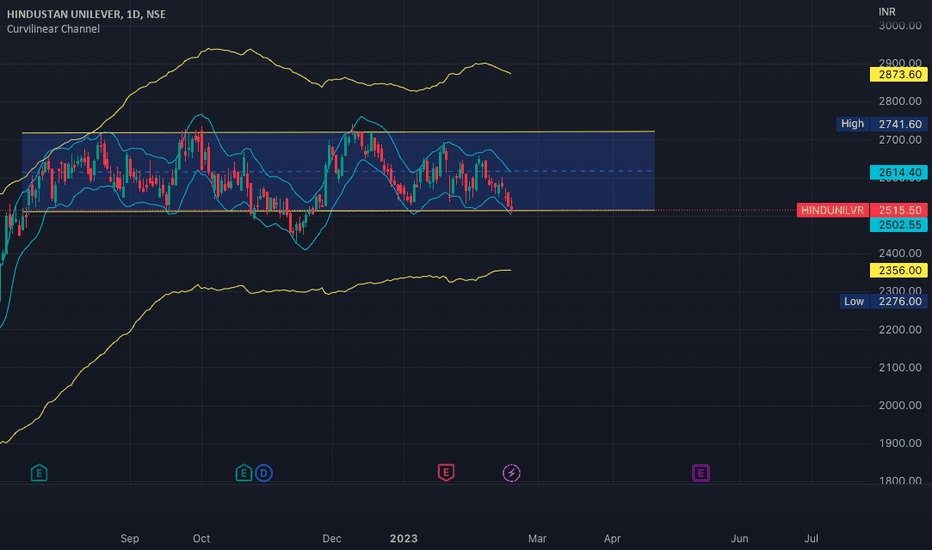Click the Jun label on time axis
932x550 pixels.
point(739,538)
